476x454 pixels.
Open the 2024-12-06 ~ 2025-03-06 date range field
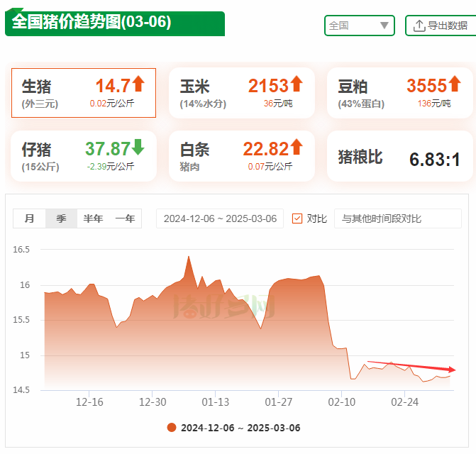[x=220, y=218]
